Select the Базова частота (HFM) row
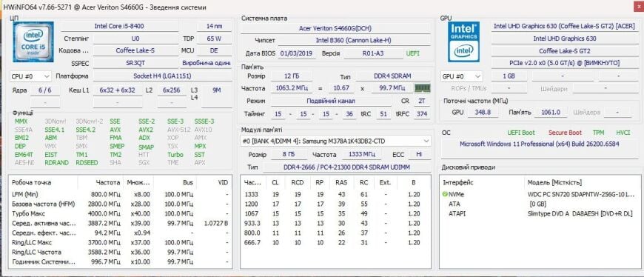The width and height of the screenshot is (644, 277). click(121, 204)
